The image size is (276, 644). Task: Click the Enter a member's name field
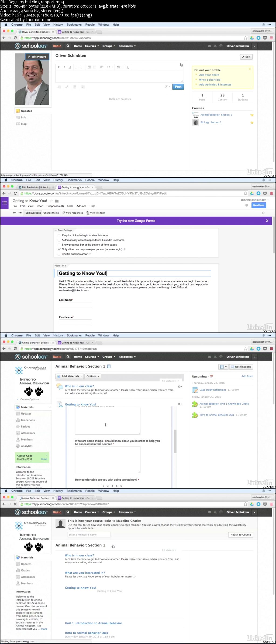tap(89, 534)
